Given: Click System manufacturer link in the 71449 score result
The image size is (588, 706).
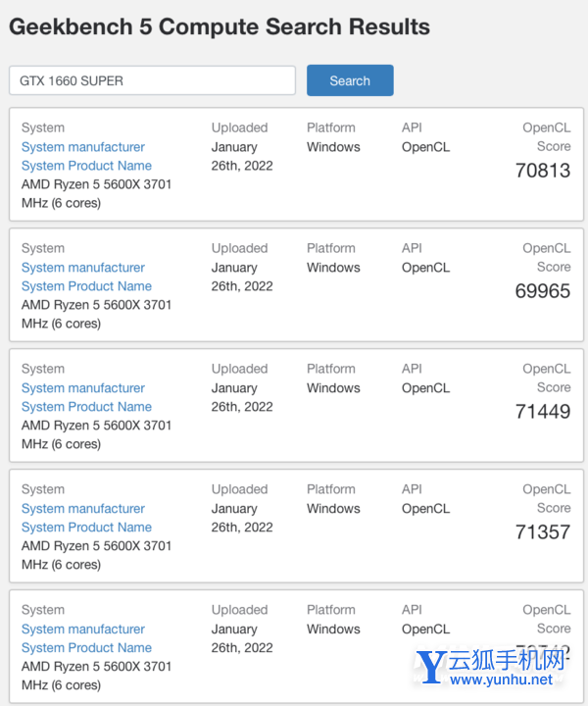Looking at the screenshot, I should coord(83,388).
